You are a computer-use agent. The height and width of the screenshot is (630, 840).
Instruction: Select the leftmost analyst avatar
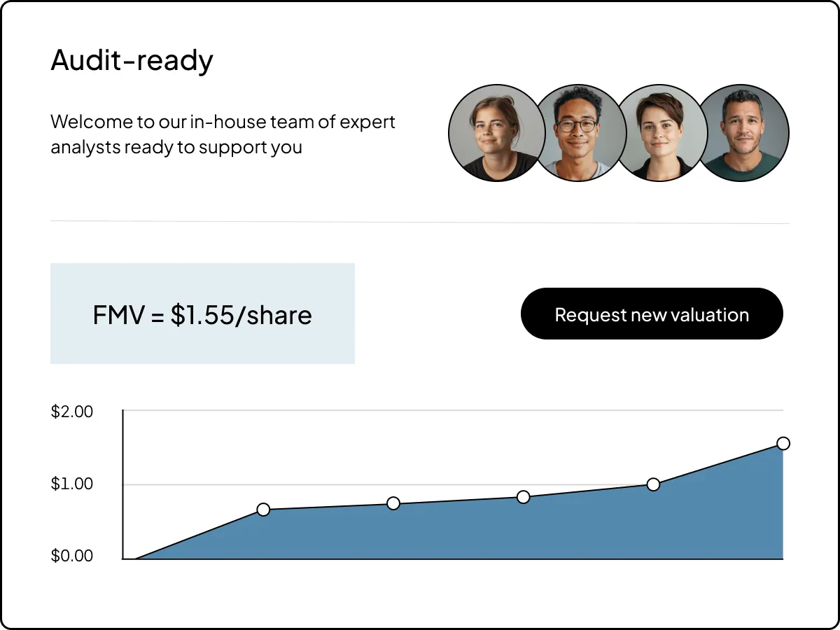(493, 133)
